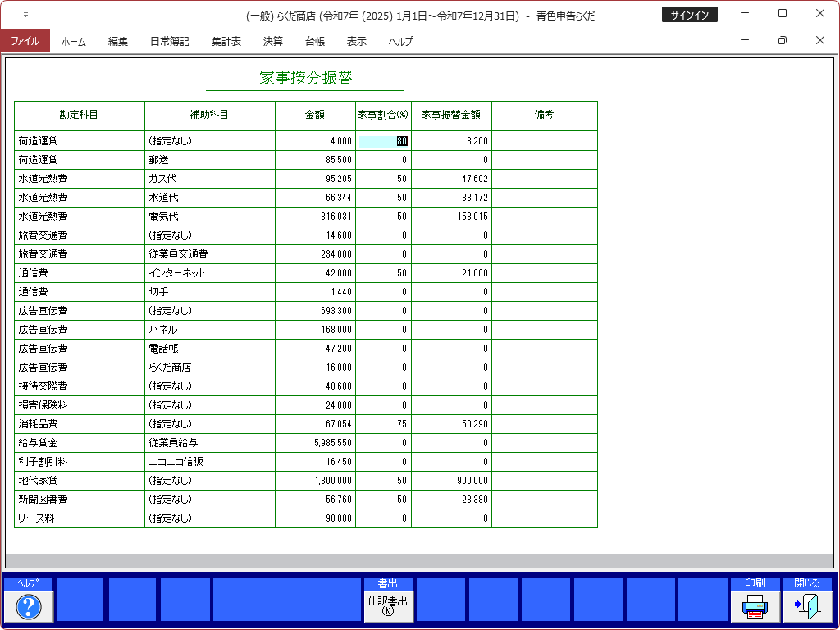Open the 決算 menu

(x=273, y=41)
